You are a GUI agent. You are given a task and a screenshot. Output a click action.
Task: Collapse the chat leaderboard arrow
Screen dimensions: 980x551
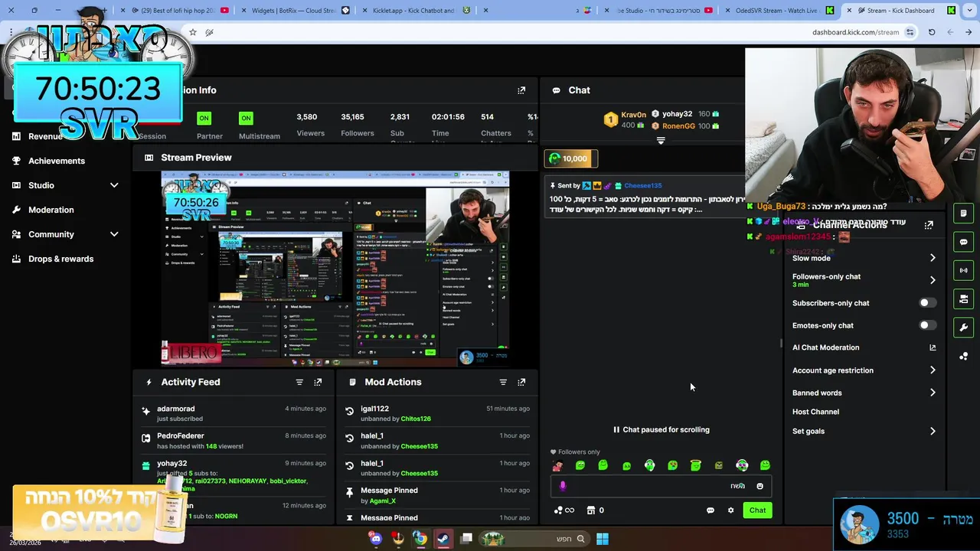(x=661, y=141)
